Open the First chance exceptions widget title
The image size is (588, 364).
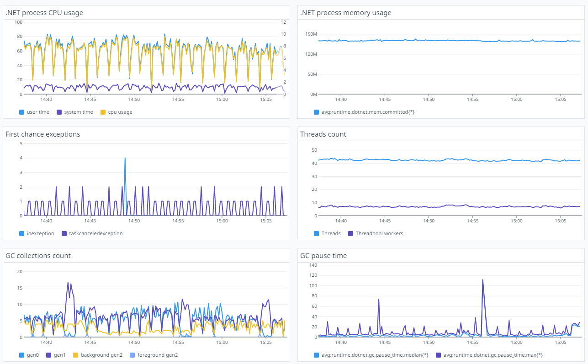coord(43,134)
